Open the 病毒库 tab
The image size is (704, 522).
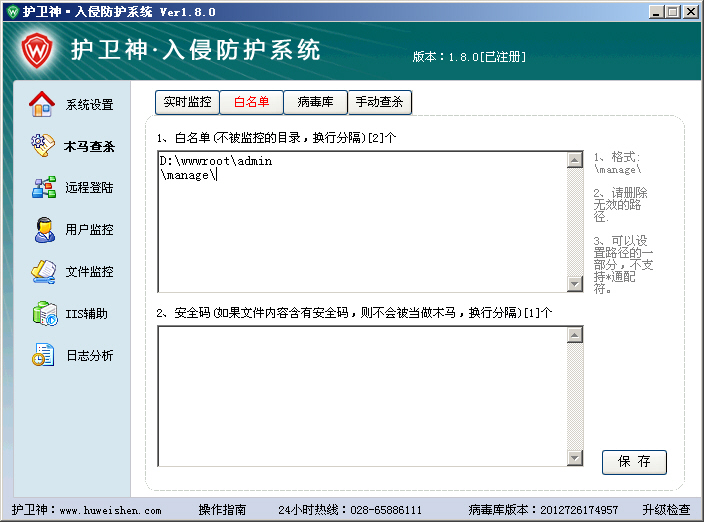316,102
